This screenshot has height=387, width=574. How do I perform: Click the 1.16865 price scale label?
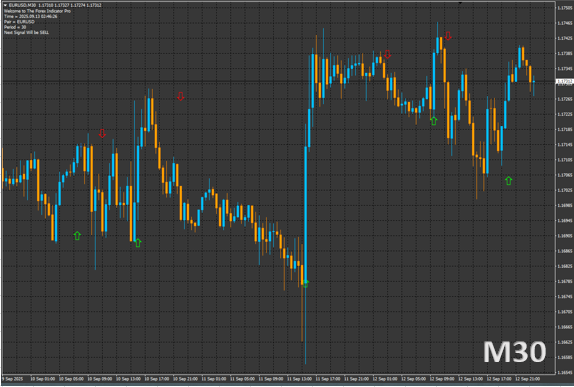click(x=564, y=251)
